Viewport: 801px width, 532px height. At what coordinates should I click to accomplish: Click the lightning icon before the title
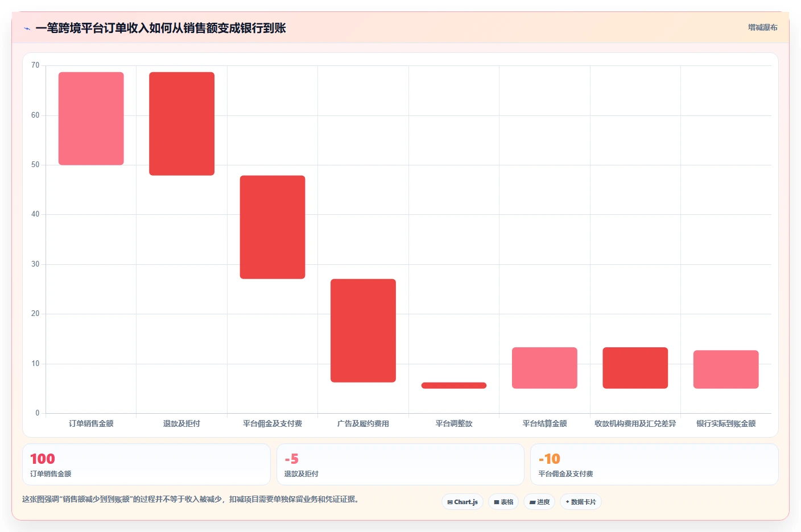(x=27, y=28)
